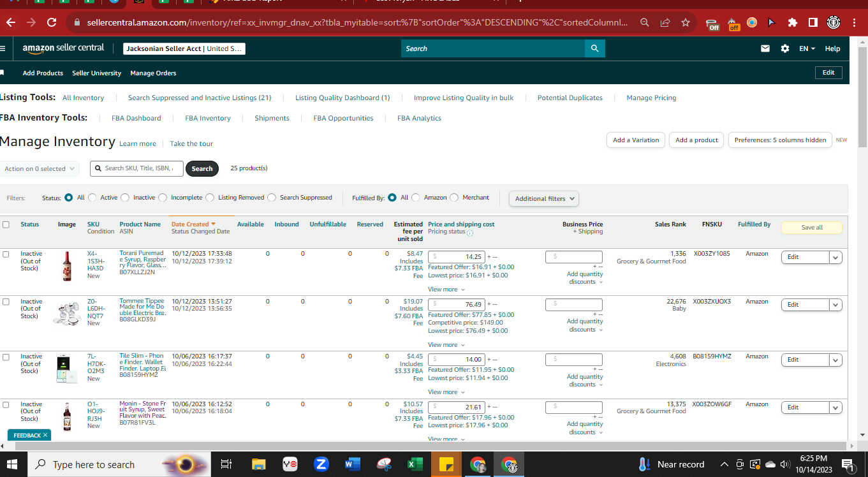Select the Inactive status radio button

(x=125, y=198)
